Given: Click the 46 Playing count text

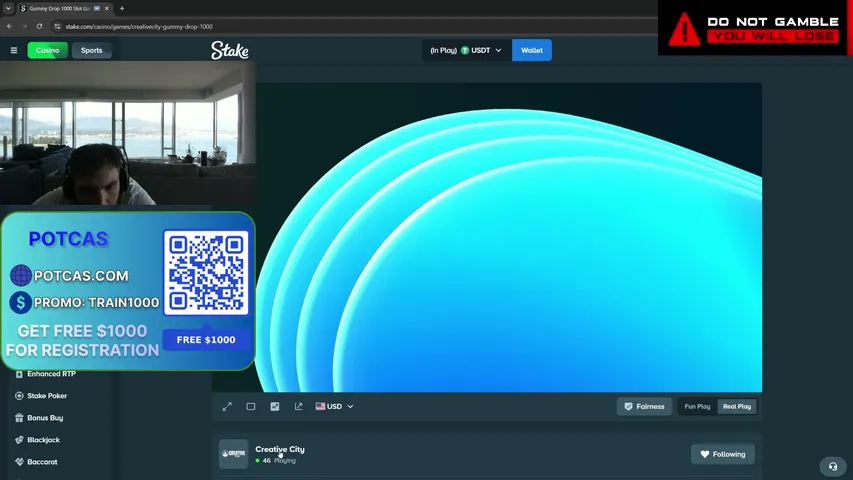Looking at the screenshot, I should (x=279, y=460).
